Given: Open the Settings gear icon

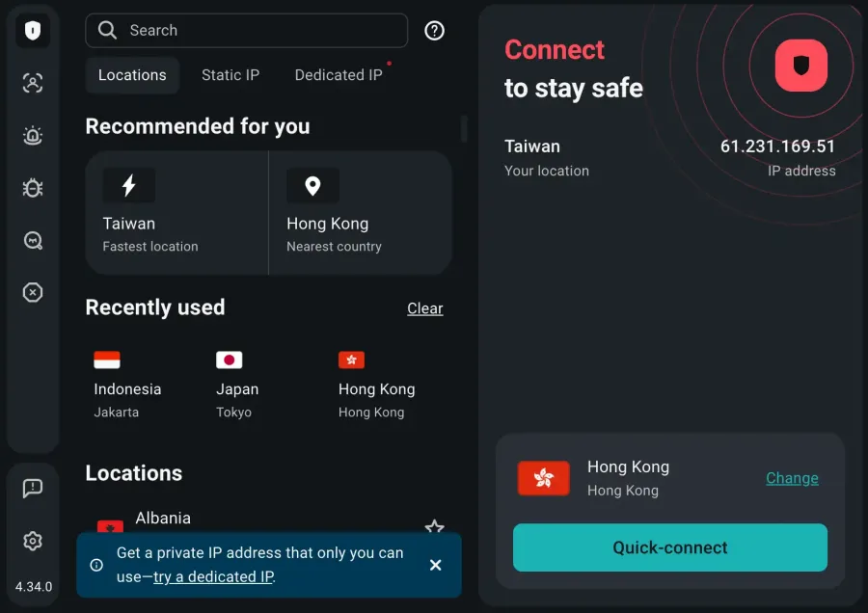Looking at the screenshot, I should [x=33, y=541].
